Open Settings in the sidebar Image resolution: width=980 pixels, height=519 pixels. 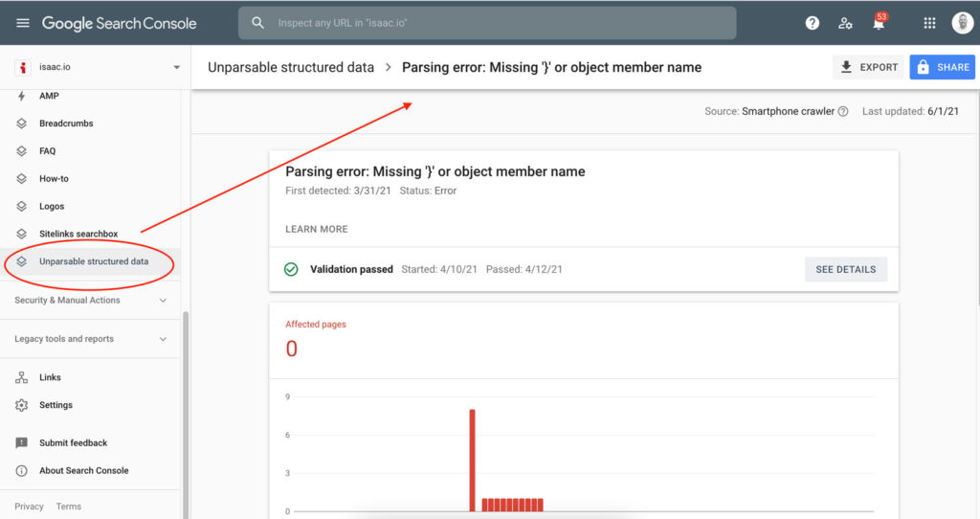(x=56, y=404)
